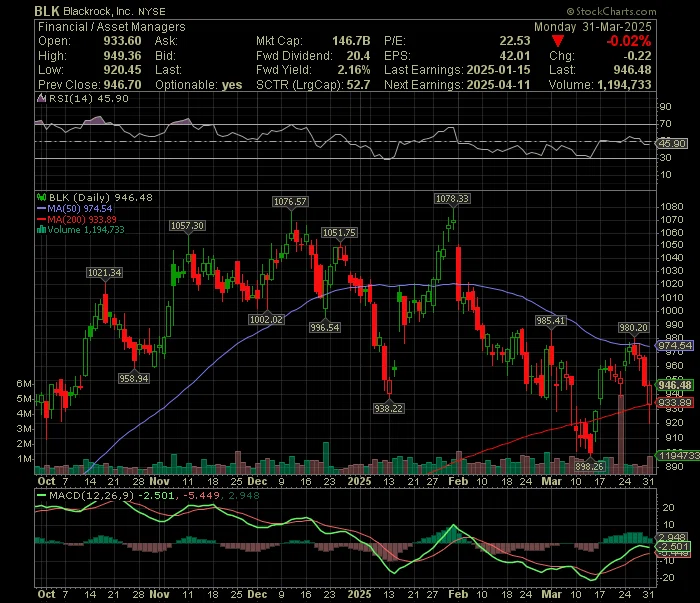The image size is (700, 603).
Task: Click the Mar label on price axis
Action: tap(551, 482)
